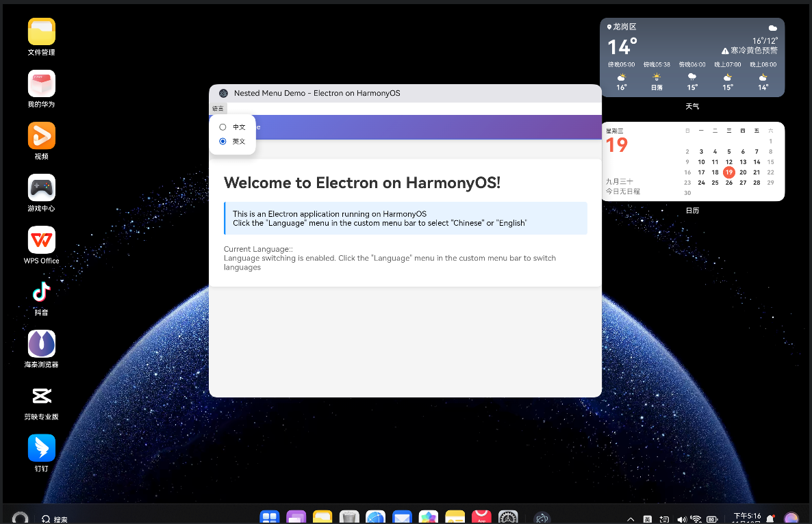Launch the 钉钉 DingTalk desktop icon
The image size is (812, 524).
point(42,448)
